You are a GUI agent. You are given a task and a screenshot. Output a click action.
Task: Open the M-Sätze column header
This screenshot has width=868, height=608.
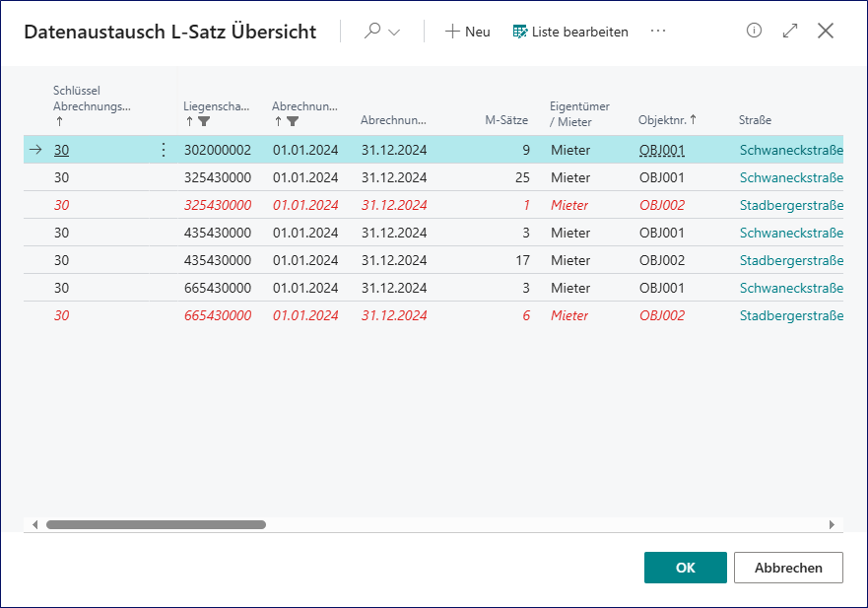pyautogui.click(x=506, y=120)
